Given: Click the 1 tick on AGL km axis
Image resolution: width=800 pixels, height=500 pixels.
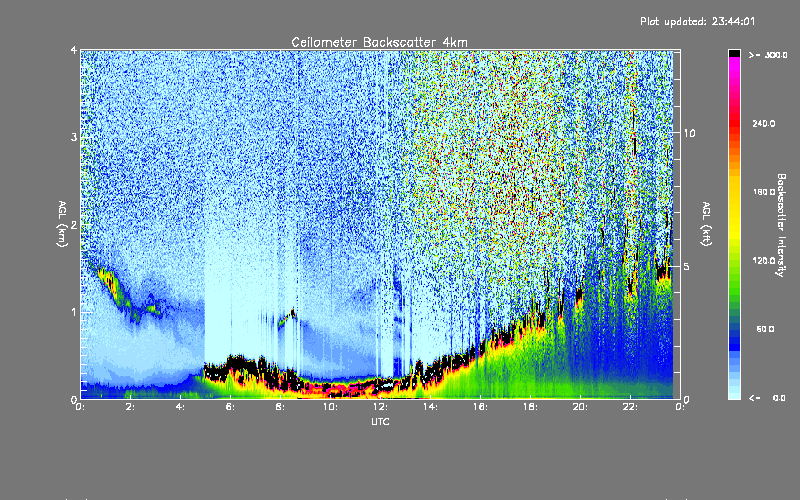Looking at the screenshot, I should pyautogui.click(x=74, y=312).
